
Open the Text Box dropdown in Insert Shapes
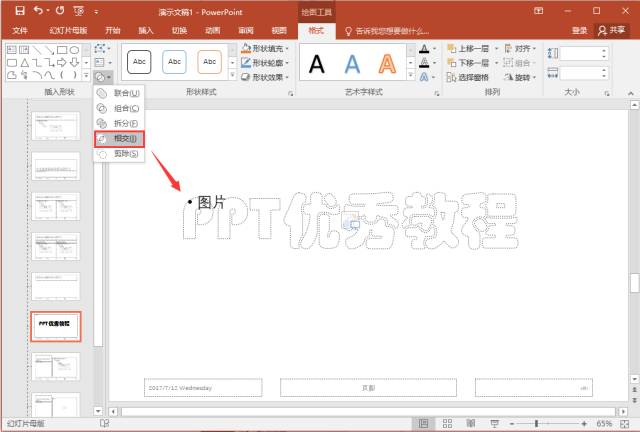coord(102,62)
